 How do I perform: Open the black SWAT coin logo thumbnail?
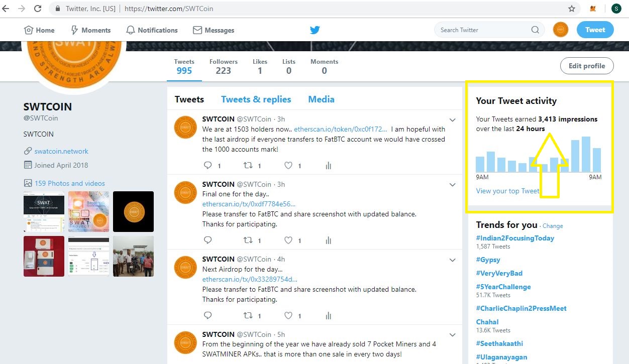pos(133,212)
